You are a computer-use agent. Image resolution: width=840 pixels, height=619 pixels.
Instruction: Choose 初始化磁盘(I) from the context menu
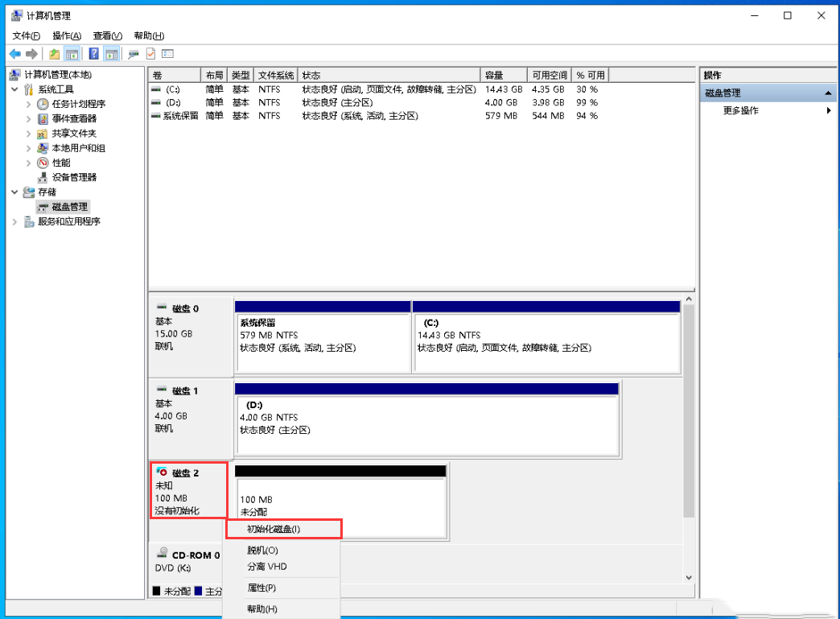284,529
